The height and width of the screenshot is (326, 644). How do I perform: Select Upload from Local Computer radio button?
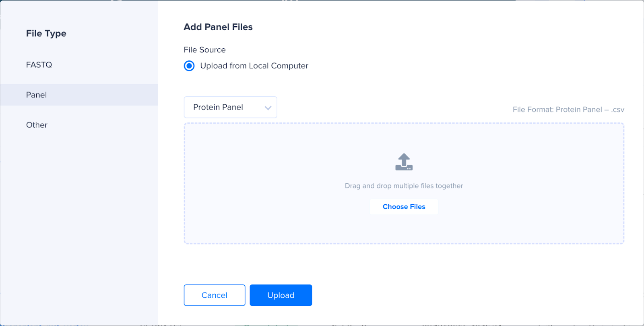189,66
